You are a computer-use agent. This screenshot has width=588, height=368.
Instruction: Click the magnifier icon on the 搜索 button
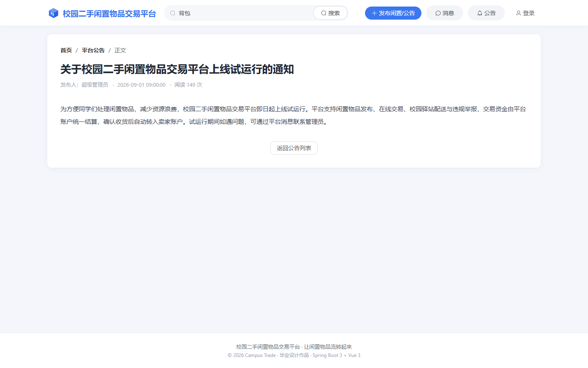pos(324,13)
